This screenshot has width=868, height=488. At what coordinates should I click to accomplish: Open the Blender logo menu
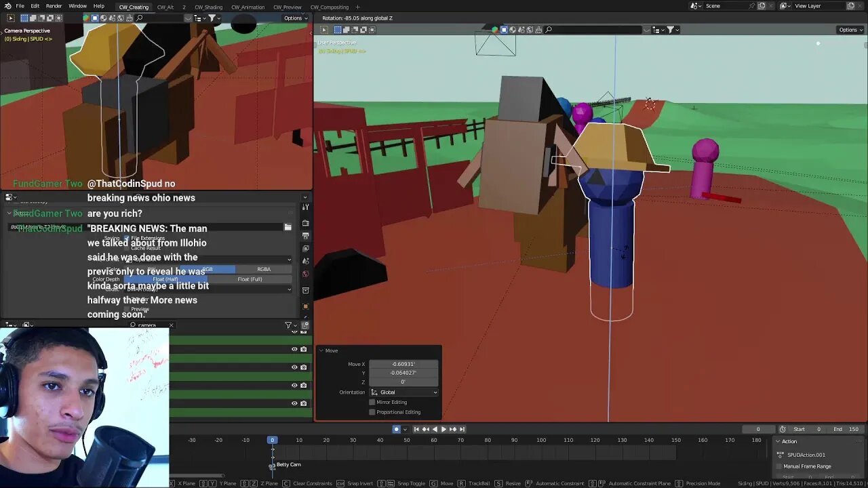[8, 6]
